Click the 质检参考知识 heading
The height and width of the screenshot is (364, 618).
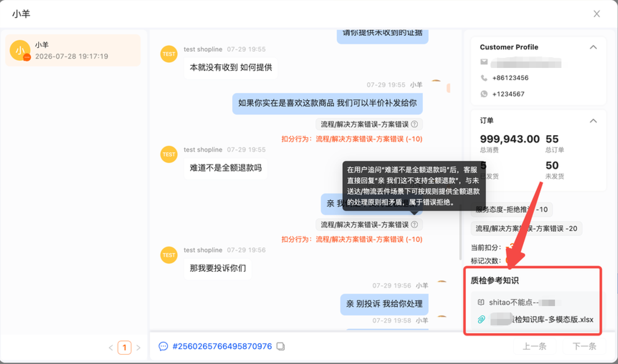coord(494,281)
